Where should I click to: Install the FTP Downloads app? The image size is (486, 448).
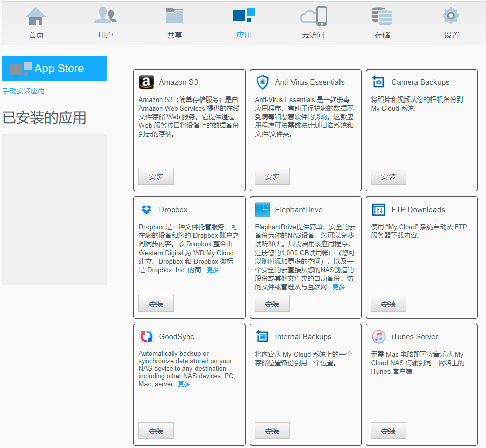(388, 304)
